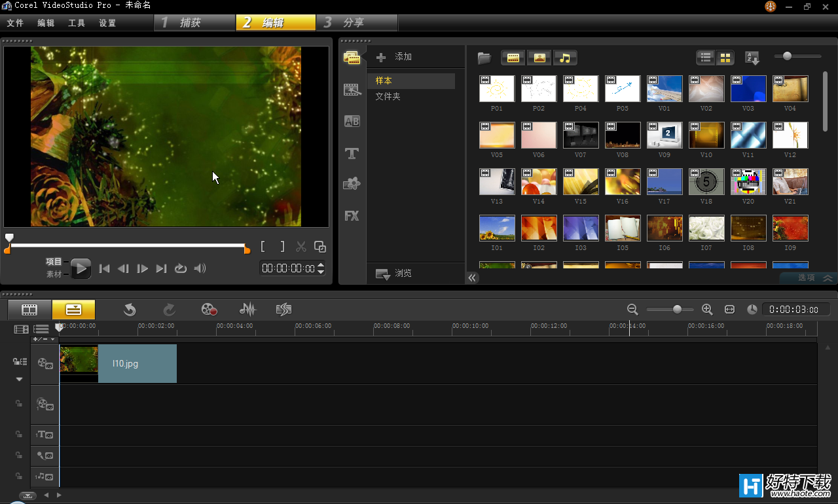Open the Instant Project icon
Image resolution: width=838 pixels, height=504 pixels.
tap(283, 310)
